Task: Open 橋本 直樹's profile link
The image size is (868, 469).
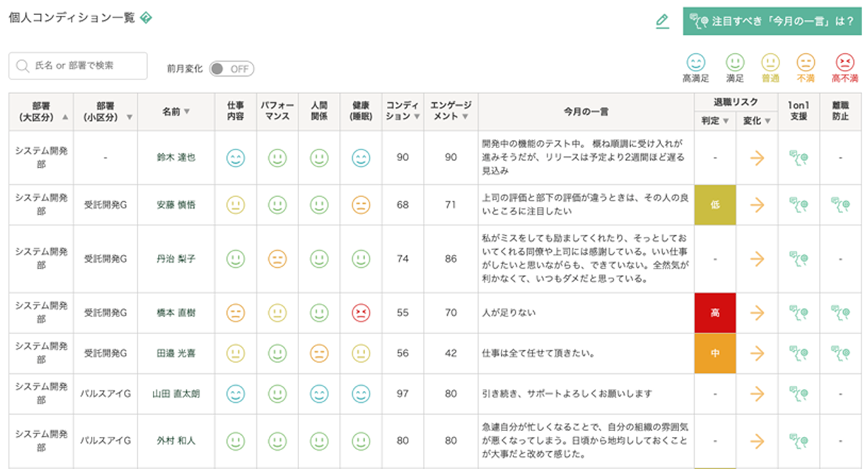Action: coord(176,313)
